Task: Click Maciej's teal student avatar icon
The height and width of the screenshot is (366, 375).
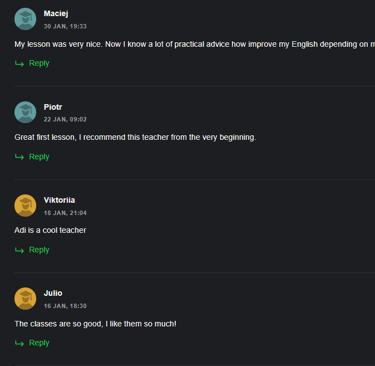Action: coord(25,19)
